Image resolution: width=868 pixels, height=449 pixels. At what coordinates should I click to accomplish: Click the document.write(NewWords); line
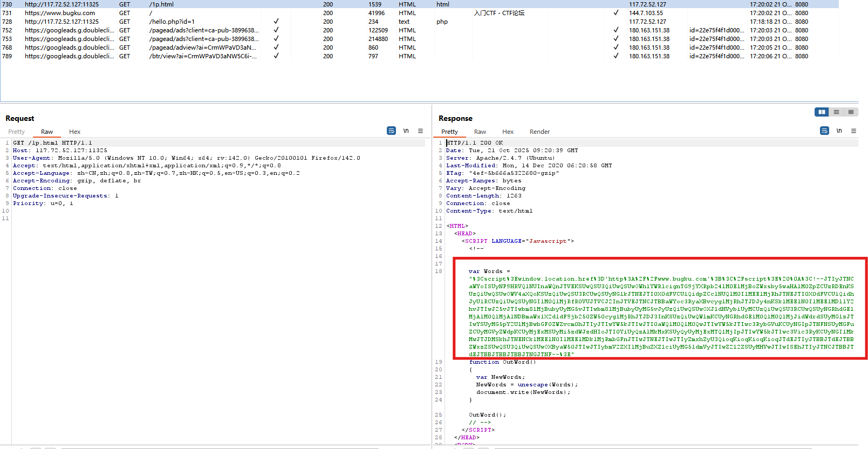tap(523, 392)
